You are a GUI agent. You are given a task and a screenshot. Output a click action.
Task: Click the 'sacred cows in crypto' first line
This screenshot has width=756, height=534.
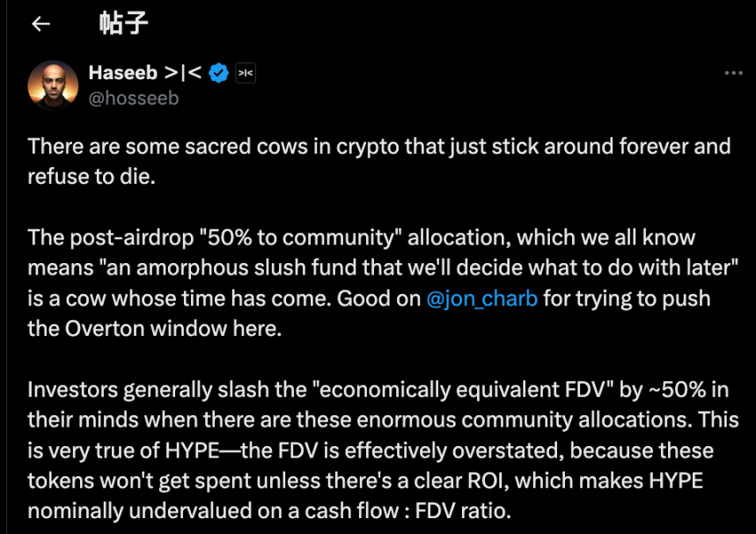click(x=378, y=145)
